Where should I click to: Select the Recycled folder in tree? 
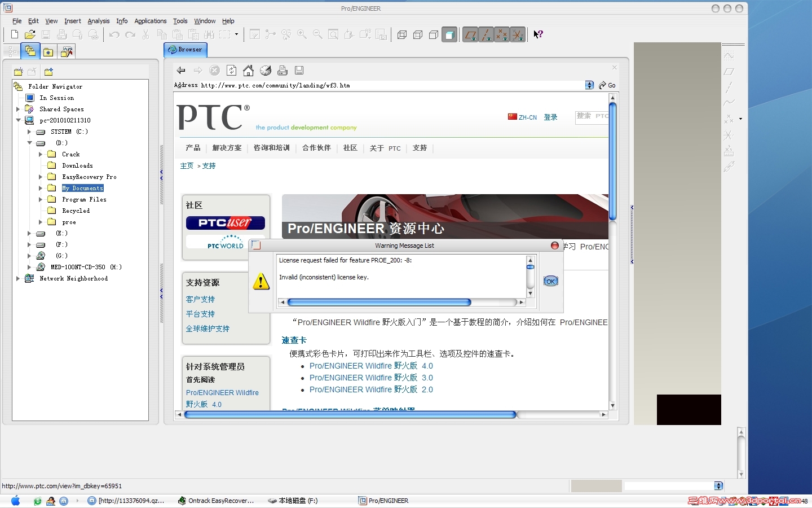[x=76, y=211]
